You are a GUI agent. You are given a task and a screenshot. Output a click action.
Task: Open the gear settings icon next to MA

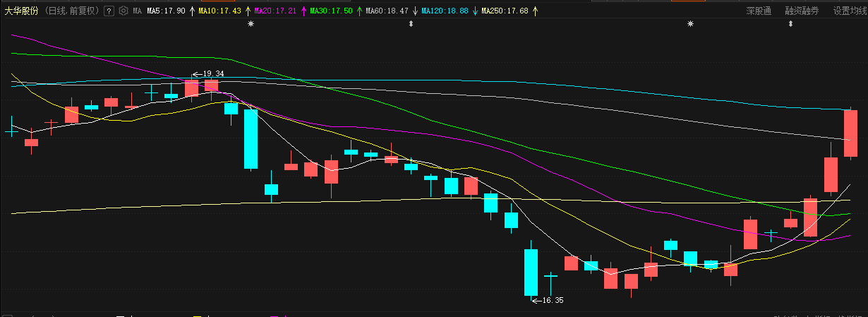pyautogui.click(x=124, y=11)
